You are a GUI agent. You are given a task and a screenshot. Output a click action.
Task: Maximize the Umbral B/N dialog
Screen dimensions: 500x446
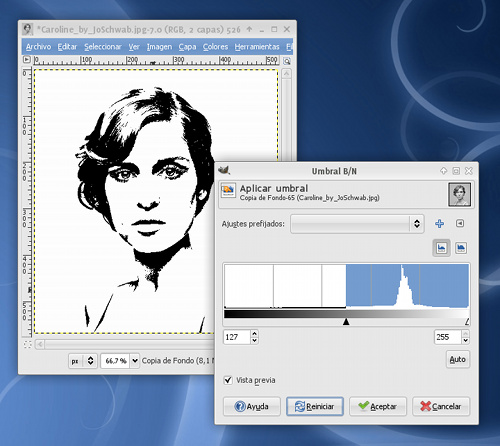(x=456, y=171)
